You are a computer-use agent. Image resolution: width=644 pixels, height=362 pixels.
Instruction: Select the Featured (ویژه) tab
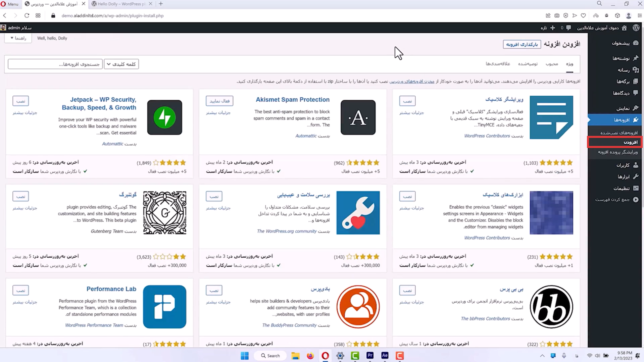click(x=569, y=64)
